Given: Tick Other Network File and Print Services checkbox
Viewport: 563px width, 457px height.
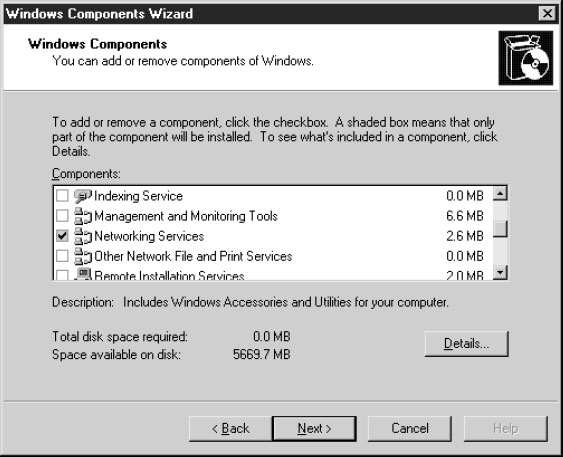Looking at the screenshot, I should pos(62,256).
